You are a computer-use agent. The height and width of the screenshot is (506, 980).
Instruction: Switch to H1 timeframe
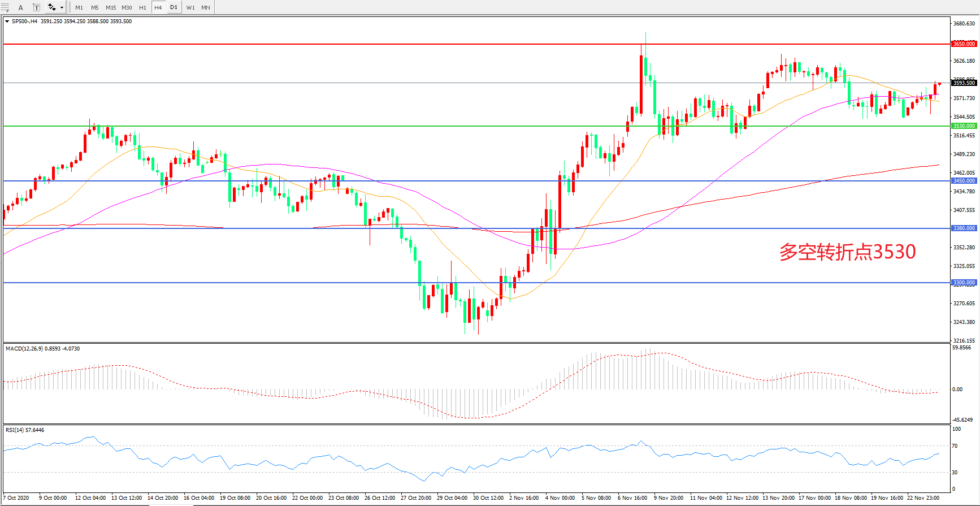(142, 7)
